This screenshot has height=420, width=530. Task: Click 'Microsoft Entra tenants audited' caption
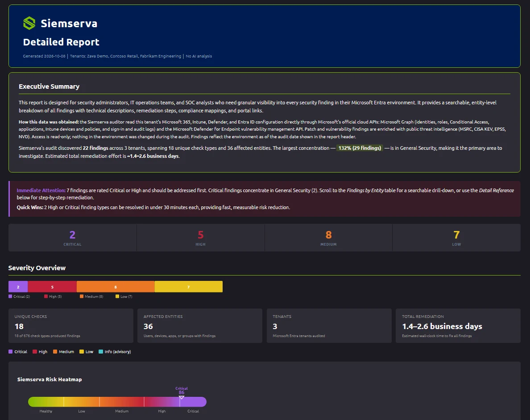pyautogui.click(x=299, y=336)
